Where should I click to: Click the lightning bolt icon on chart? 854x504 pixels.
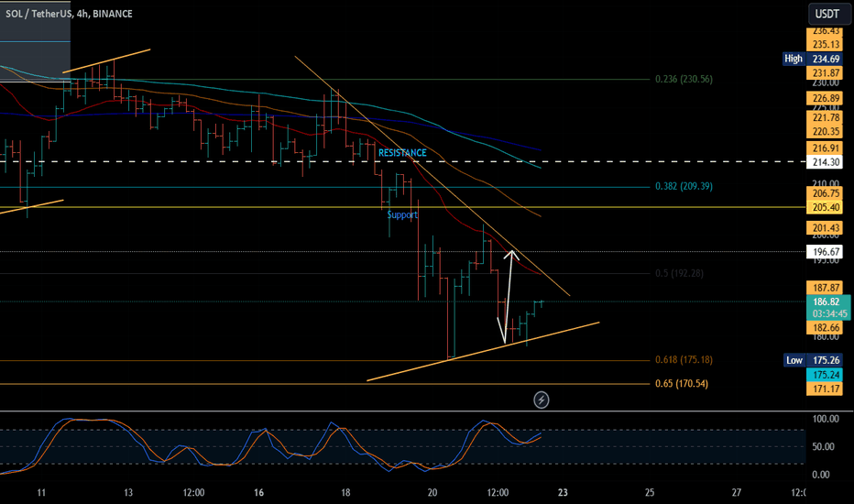coord(541,400)
